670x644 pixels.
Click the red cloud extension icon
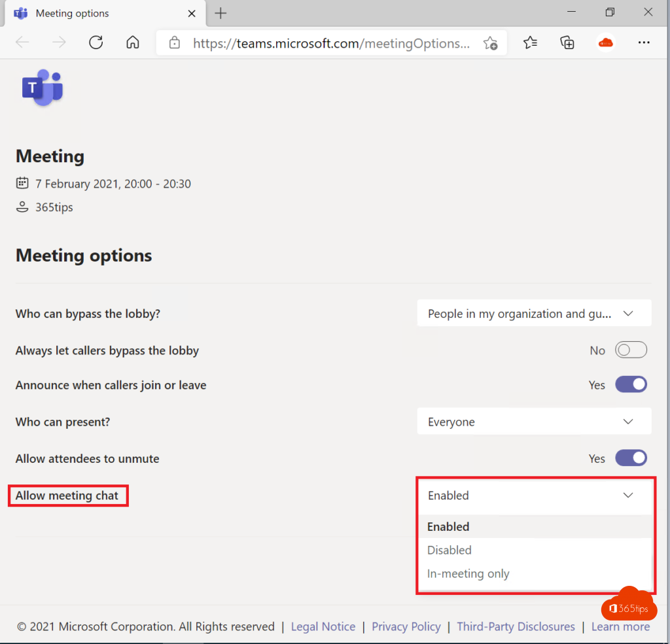click(606, 43)
